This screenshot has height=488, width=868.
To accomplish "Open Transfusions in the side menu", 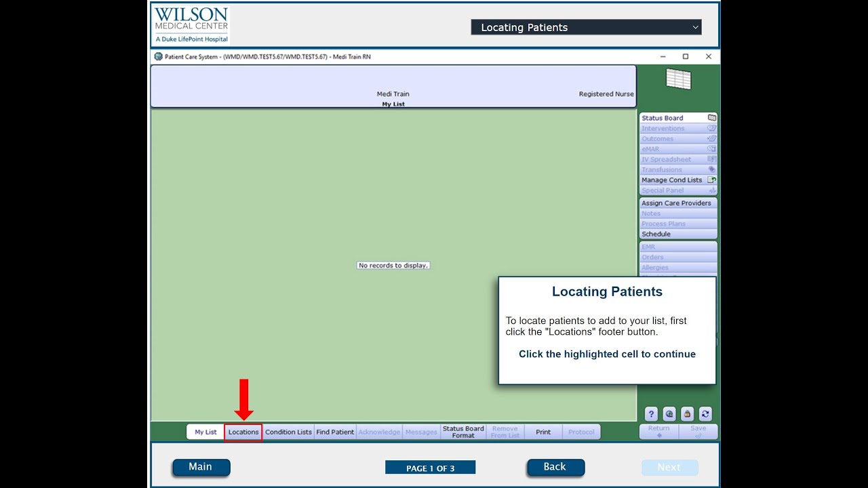I will [678, 169].
